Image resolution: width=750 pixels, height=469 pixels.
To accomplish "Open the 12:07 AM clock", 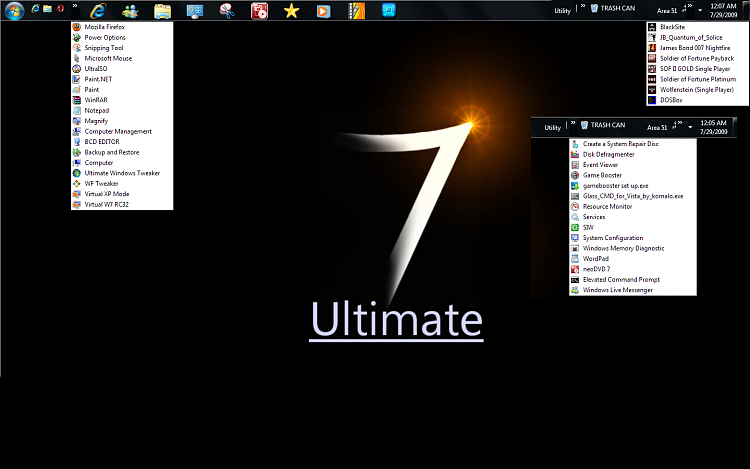I will point(723,11).
